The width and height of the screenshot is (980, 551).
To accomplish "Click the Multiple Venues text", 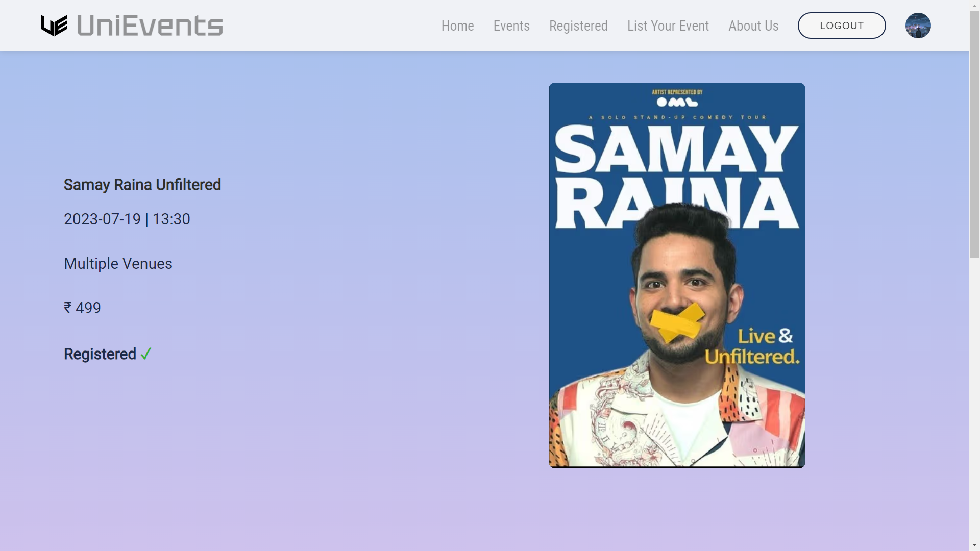I will [118, 264].
